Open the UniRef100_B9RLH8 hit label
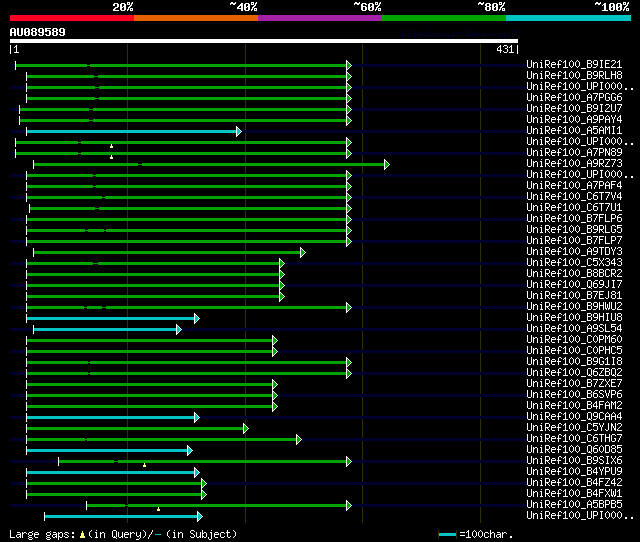The height and width of the screenshot is (542, 640). coord(574,76)
